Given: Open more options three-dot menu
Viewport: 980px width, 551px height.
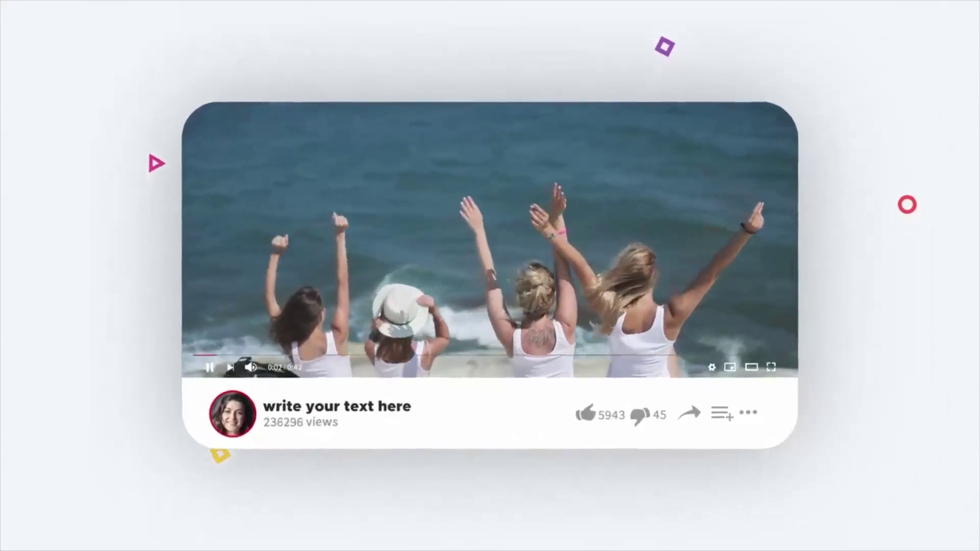Looking at the screenshot, I should tap(748, 412).
